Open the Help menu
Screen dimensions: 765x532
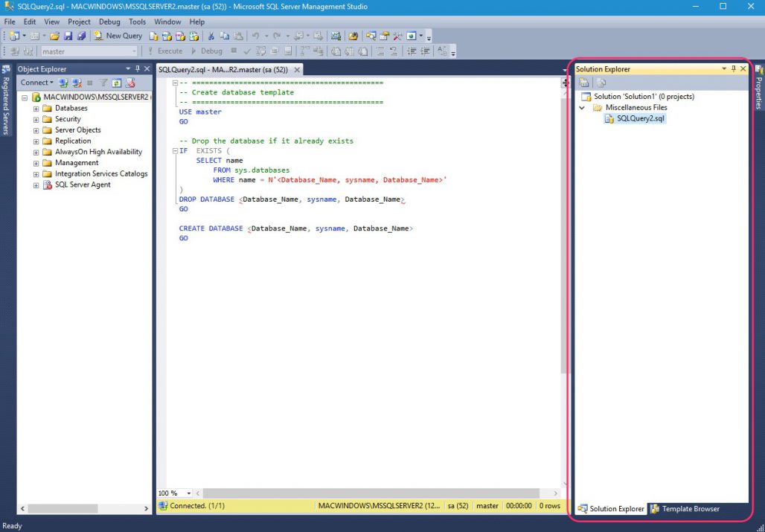pyautogui.click(x=196, y=22)
